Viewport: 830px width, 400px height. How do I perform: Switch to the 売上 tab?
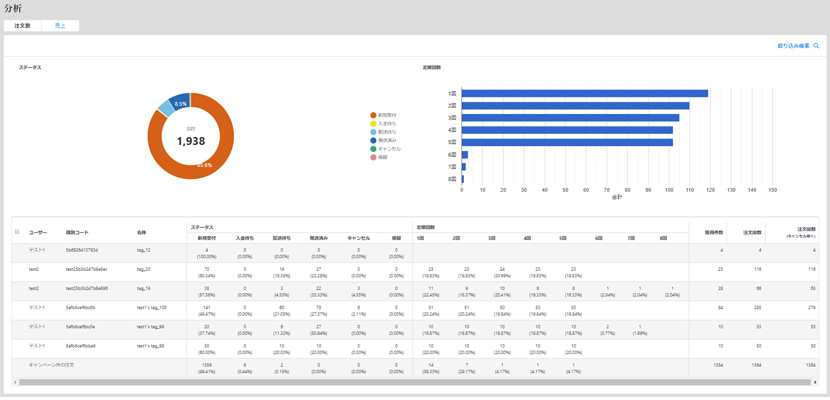(x=61, y=25)
